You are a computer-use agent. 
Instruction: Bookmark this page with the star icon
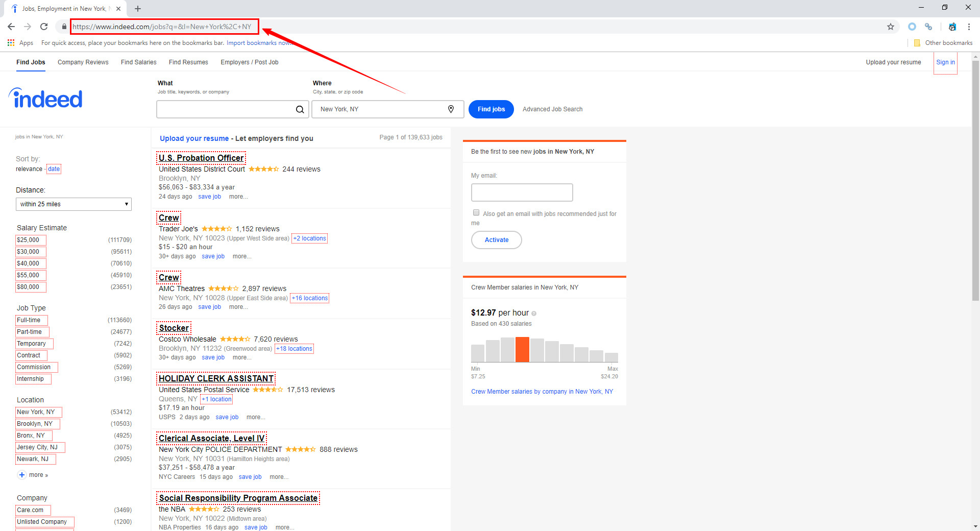tap(891, 27)
